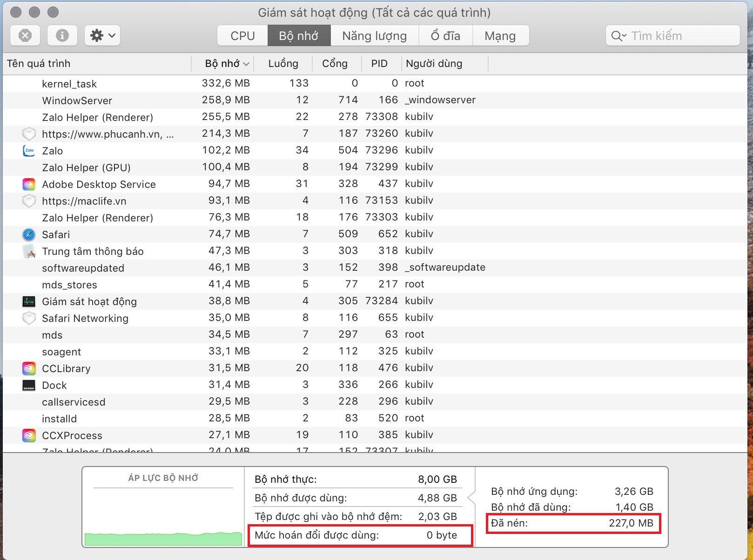Select the kernel_task process row

click(375, 84)
